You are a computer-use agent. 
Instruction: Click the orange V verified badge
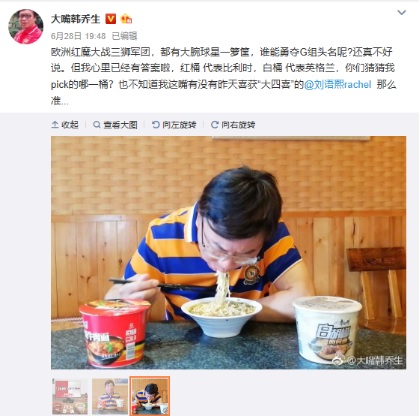(111, 19)
